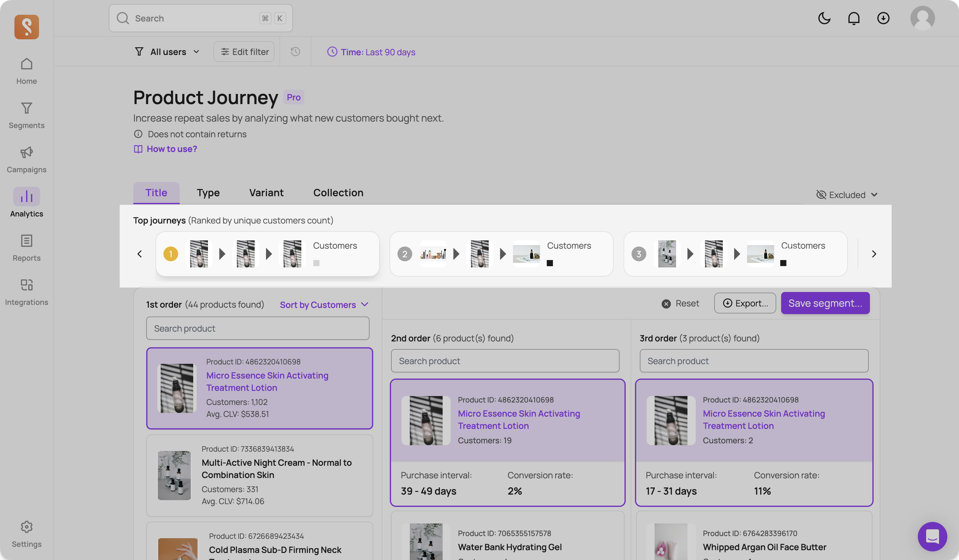Show previous top journeys arrow
This screenshot has height=560, width=959.
[140, 254]
